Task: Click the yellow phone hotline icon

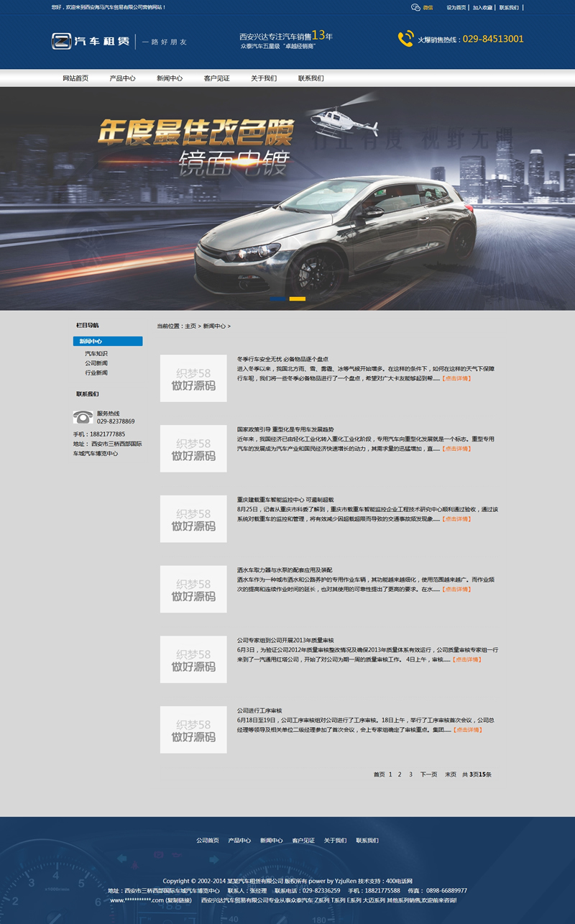Action: [405, 39]
